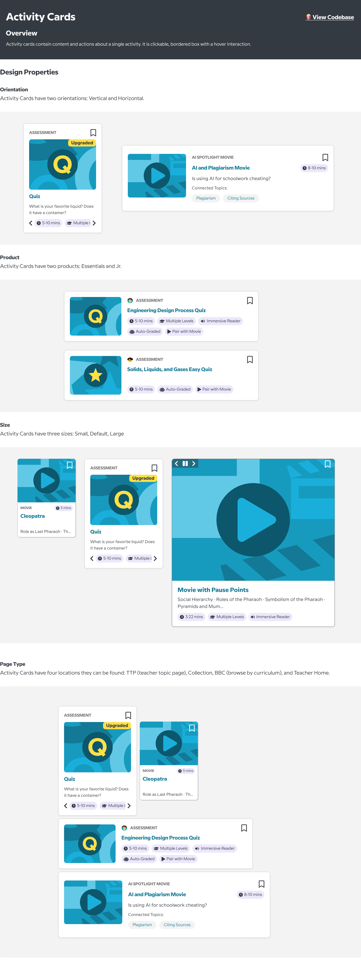Bookmark the AI and Plagiarism Movie under Page Type
The height and width of the screenshot is (980, 361).
(x=262, y=884)
